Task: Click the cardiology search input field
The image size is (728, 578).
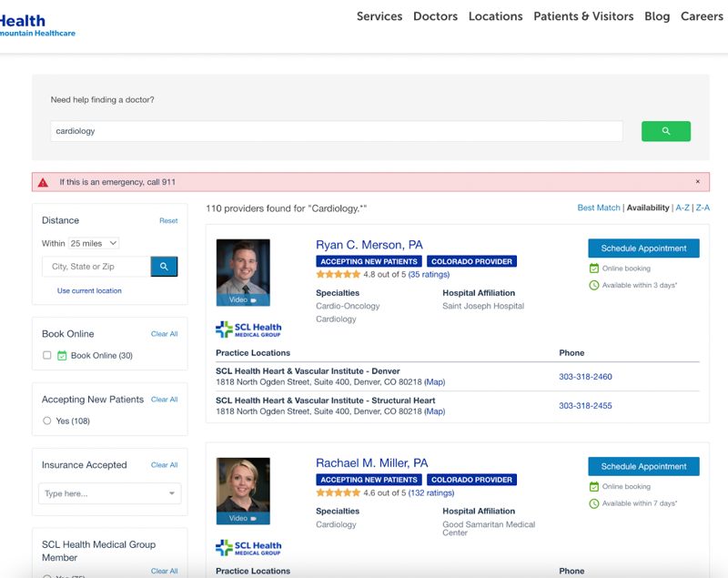Action: pyautogui.click(x=336, y=131)
